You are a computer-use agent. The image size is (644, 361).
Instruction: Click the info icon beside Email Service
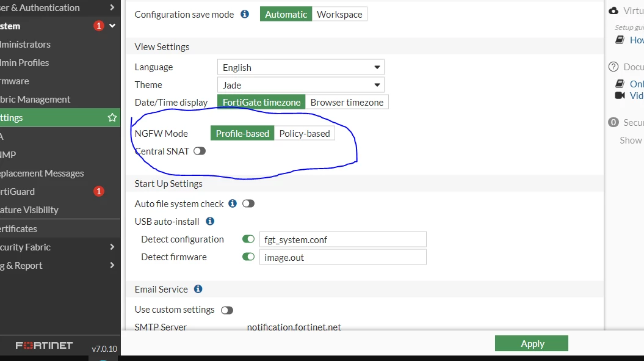point(198,289)
